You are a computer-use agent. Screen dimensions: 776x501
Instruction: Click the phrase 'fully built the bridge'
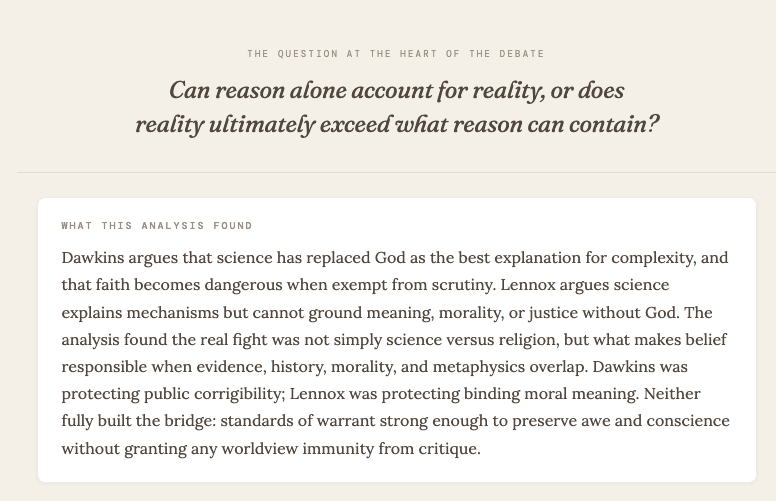click(139, 421)
